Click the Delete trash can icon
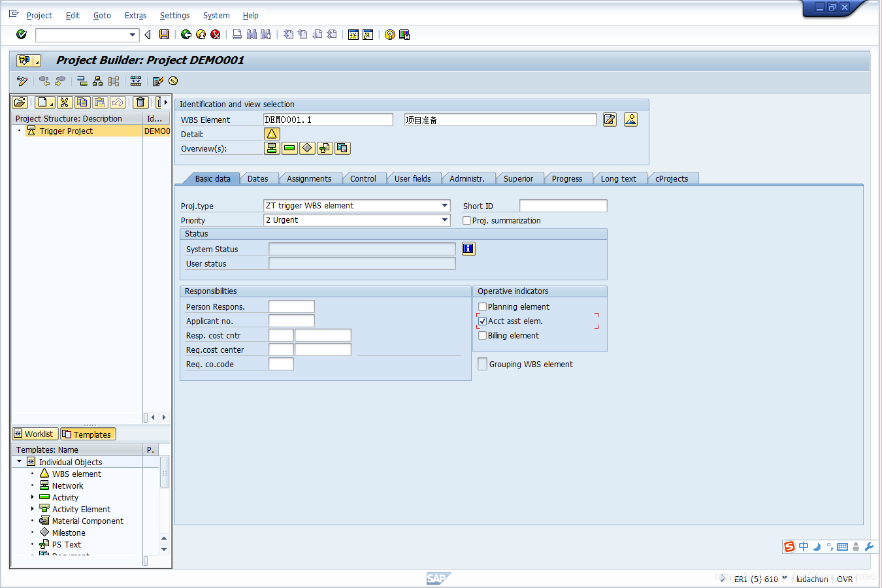The width and height of the screenshot is (882, 588). pyautogui.click(x=140, y=103)
